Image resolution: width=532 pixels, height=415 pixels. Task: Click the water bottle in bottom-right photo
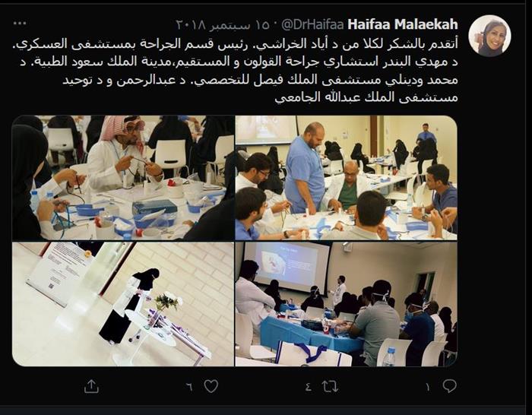(x=390, y=356)
